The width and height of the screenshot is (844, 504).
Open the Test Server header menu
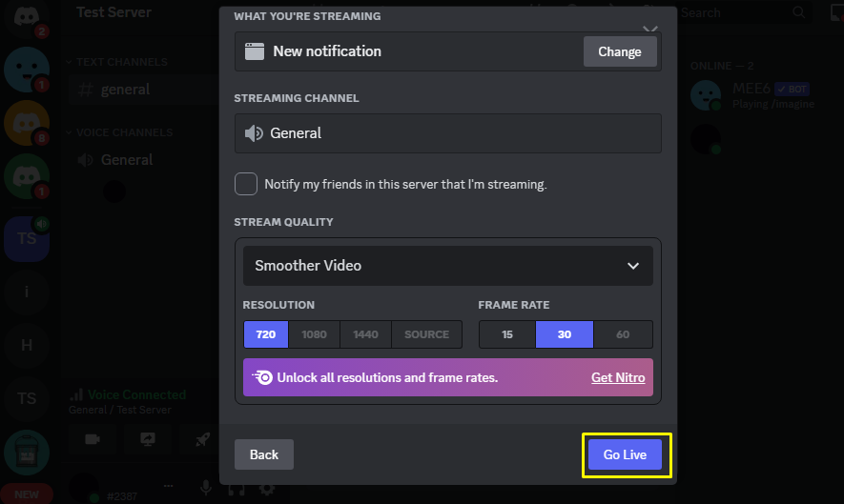tap(113, 11)
